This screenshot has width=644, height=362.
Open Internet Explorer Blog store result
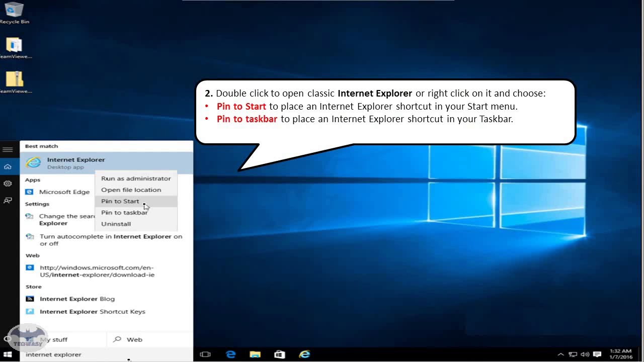[x=77, y=299]
